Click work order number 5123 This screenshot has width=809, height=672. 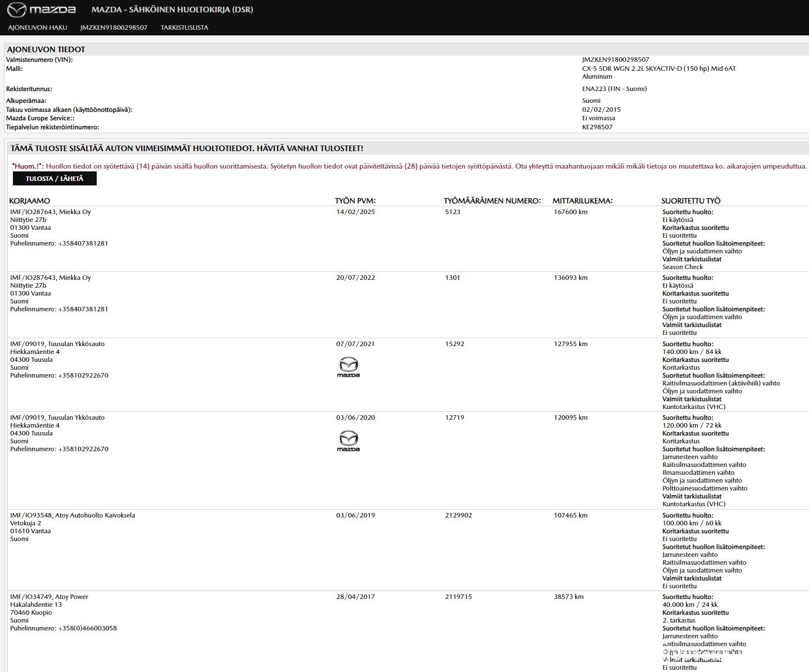(453, 212)
